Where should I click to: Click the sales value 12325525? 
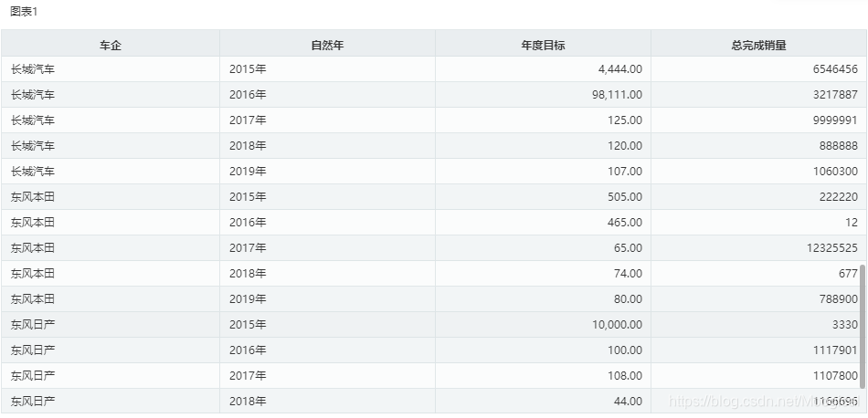tap(832, 247)
